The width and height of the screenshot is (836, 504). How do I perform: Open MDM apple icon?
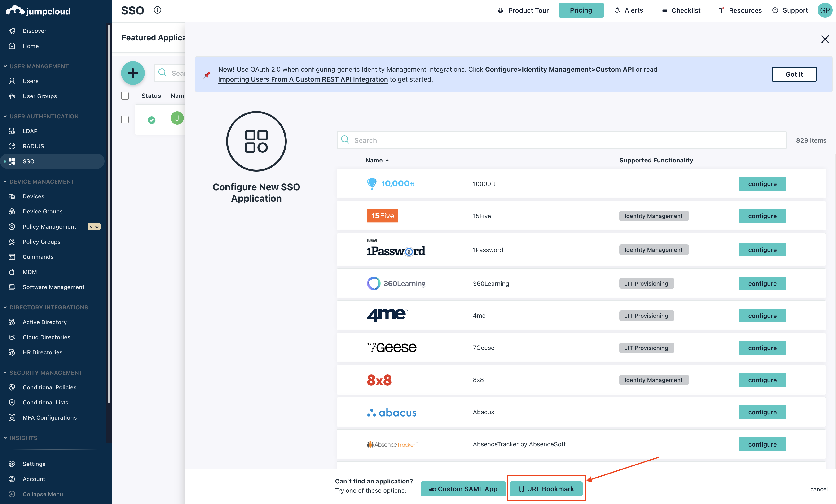coord(12,272)
